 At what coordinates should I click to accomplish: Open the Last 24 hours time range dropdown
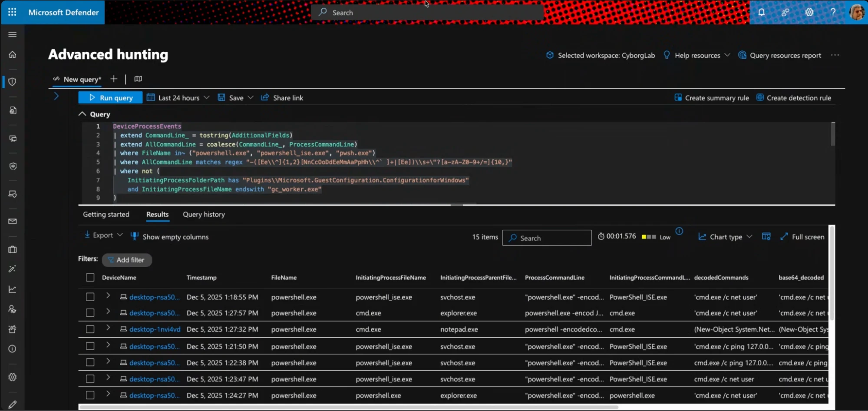click(x=178, y=98)
